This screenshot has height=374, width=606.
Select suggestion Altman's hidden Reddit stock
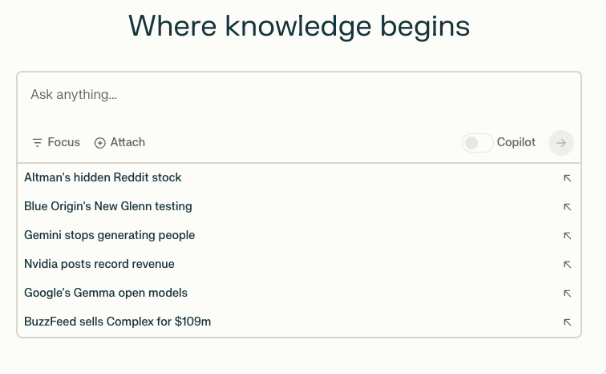[x=299, y=178]
